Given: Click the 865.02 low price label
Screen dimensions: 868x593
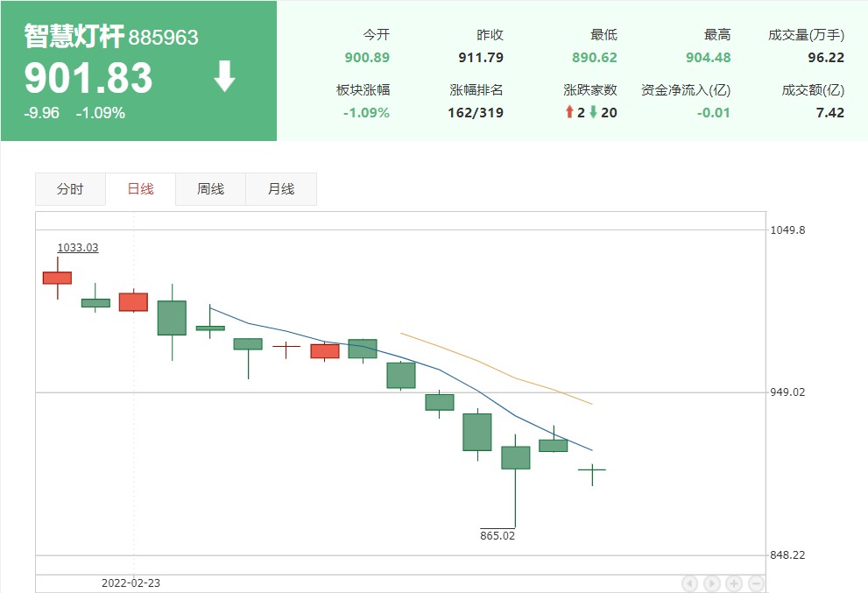Looking at the screenshot, I should pyautogui.click(x=498, y=535).
